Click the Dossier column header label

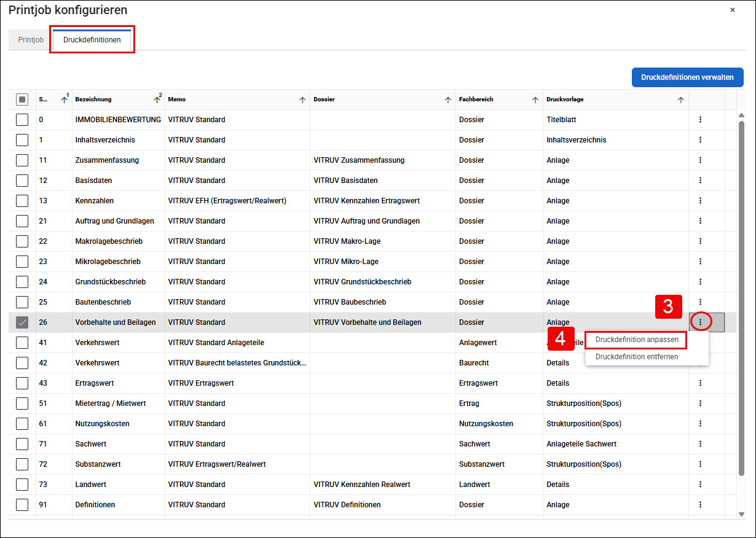tap(325, 99)
